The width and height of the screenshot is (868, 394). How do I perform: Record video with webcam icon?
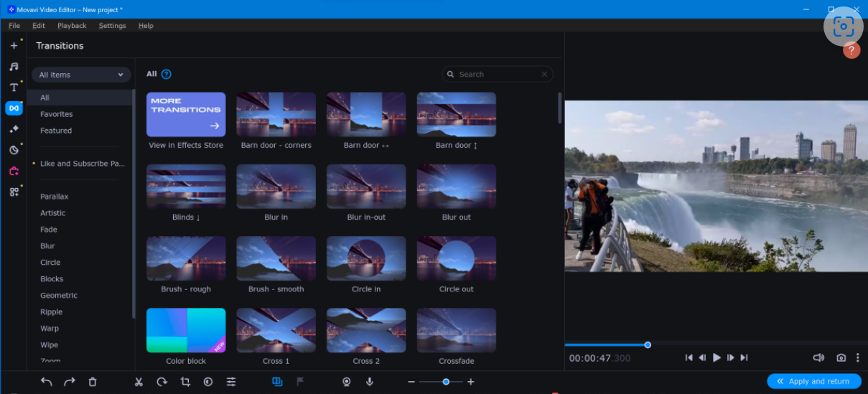tap(347, 382)
